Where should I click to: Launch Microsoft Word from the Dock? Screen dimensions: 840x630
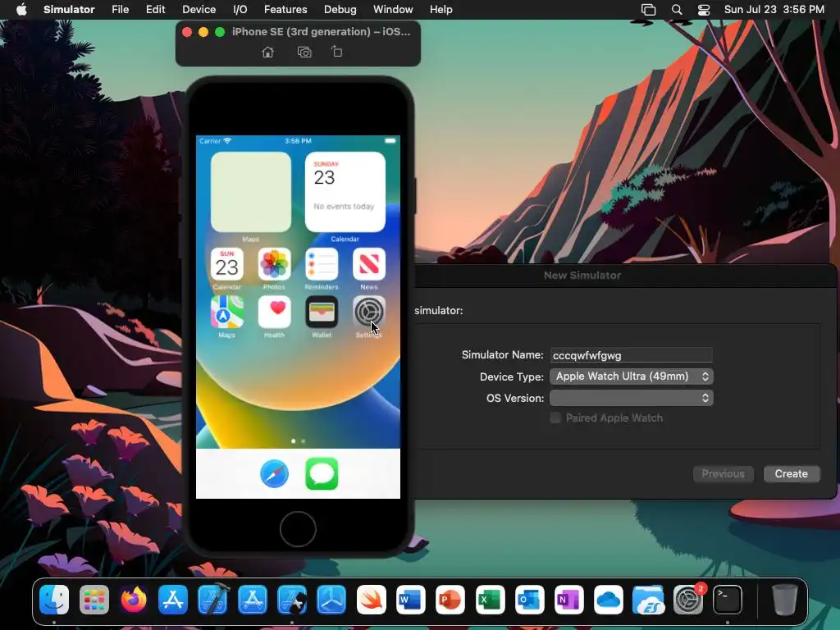411,600
